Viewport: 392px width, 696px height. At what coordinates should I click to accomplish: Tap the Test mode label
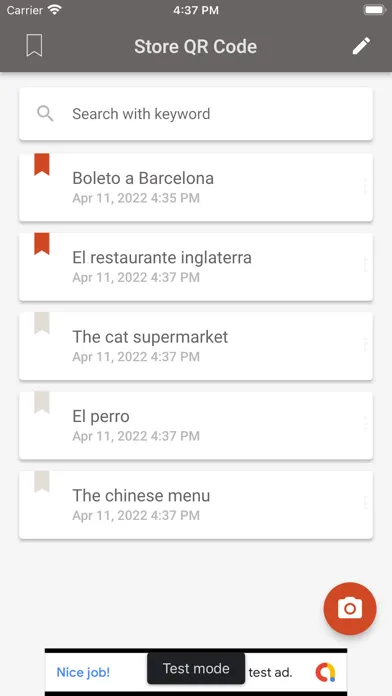(196, 668)
